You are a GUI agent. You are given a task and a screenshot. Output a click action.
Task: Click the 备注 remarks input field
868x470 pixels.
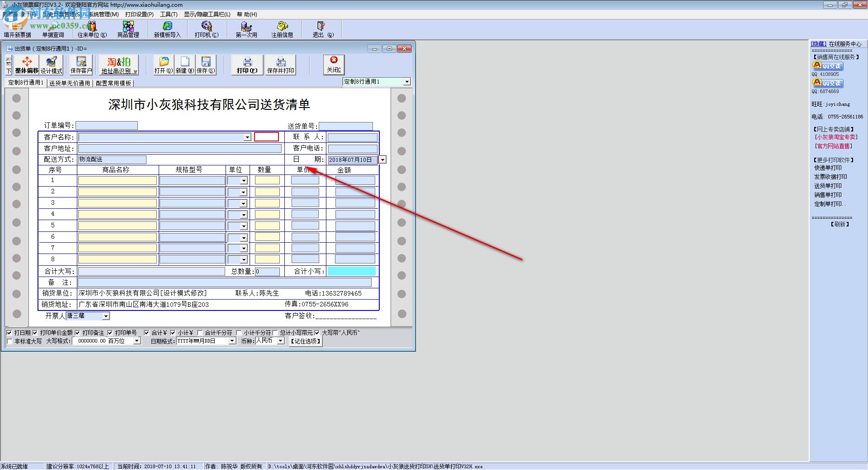225,282
